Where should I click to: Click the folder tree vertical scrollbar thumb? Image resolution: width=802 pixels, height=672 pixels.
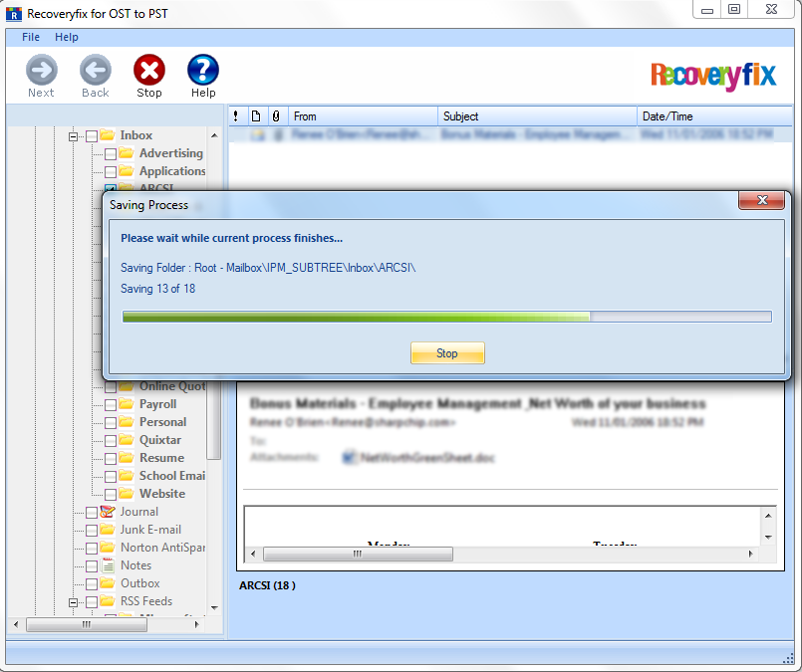[215, 419]
